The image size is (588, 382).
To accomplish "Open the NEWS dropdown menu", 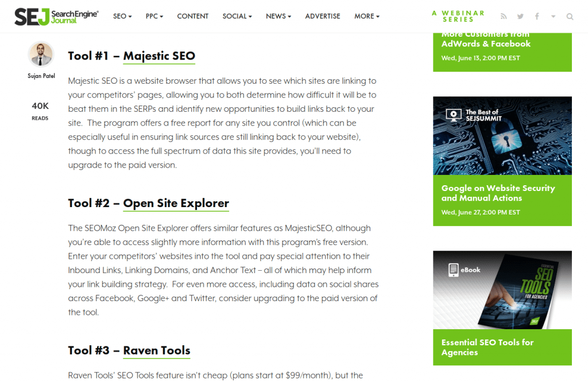I will [278, 17].
